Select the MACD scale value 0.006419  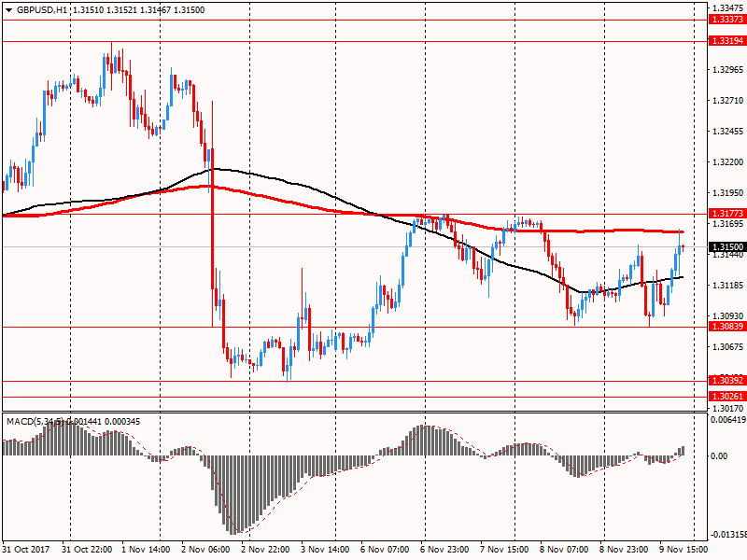pyautogui.click(x=728, y=419)
